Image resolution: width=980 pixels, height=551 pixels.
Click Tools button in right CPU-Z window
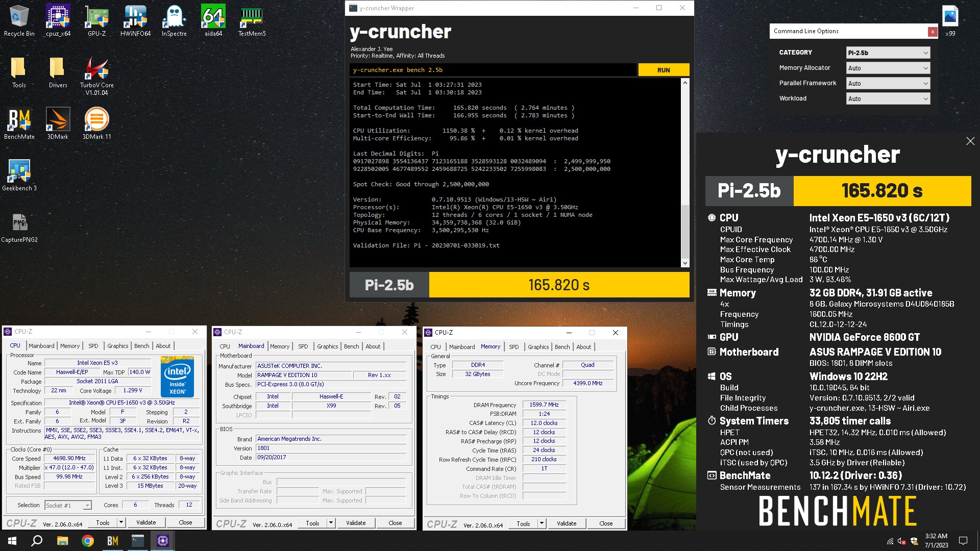coord(523,523)
